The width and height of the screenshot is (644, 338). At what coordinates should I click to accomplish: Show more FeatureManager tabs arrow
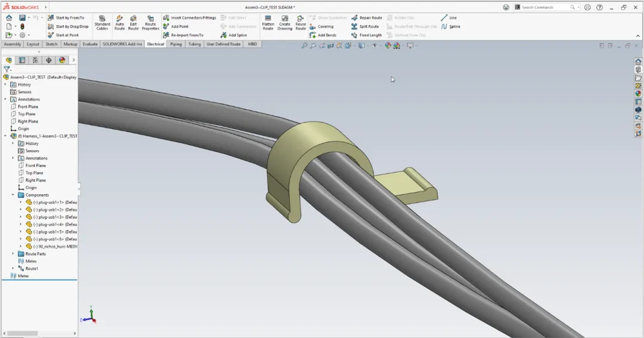pos(73,60)
